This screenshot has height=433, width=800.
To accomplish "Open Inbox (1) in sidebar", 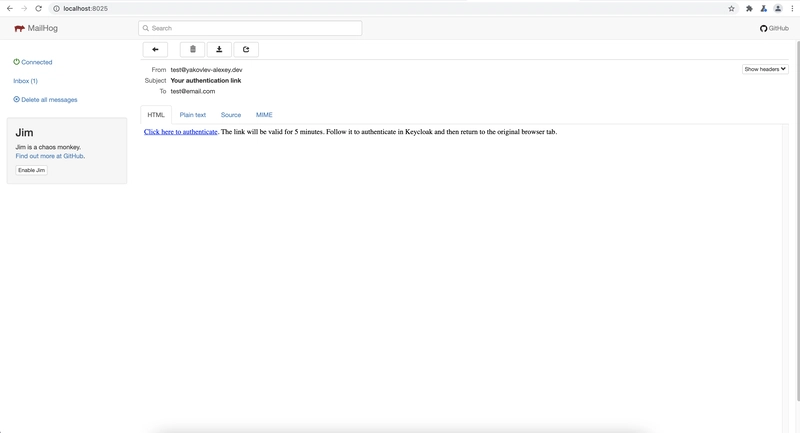I will tap(26, 81).
